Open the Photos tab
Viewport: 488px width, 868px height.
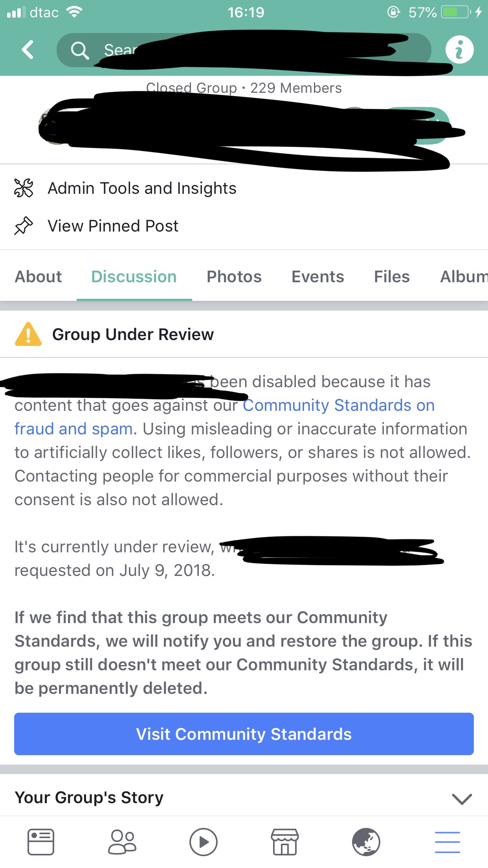[234, 277]
